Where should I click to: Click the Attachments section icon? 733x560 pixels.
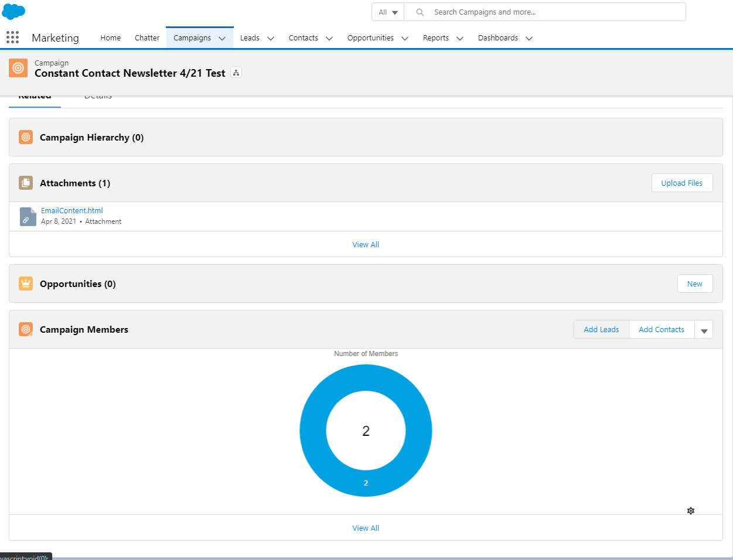click(26, 183)
